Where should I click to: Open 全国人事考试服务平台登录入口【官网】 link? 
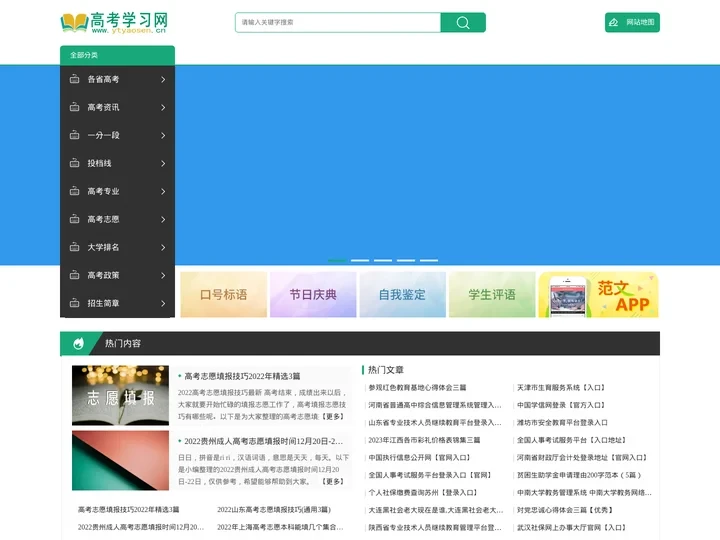pos(430,475)
